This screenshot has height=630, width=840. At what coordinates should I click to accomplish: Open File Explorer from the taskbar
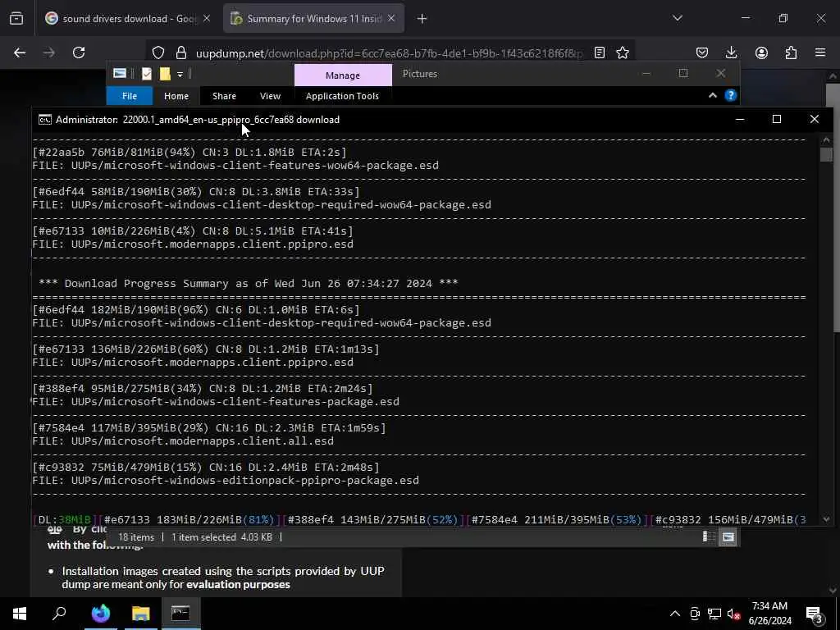click(x=141, y=614)
